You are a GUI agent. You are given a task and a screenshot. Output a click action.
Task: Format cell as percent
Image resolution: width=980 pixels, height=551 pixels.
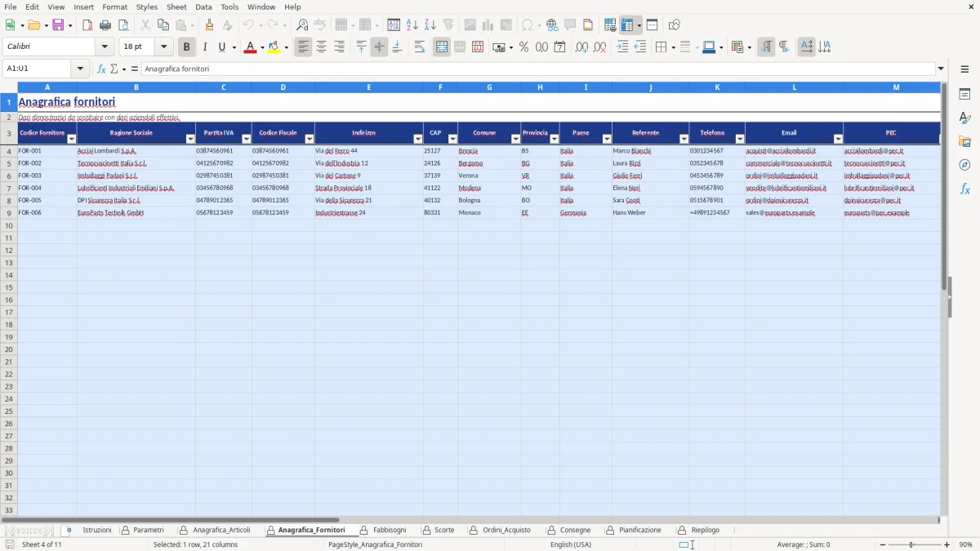pyautogui.click(x=523, y=47)
